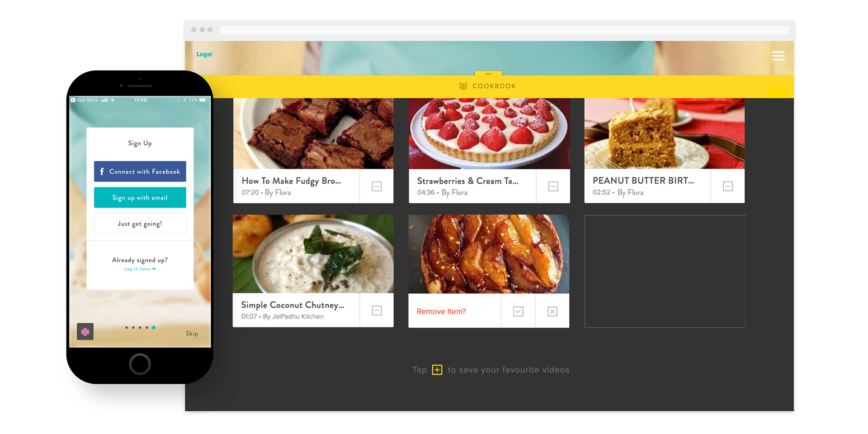Image resolution: width=868 pixels, height=434 pixels.
Task: Click minus icon on Strawberries & Cream Tart
Action: point(553,186)
